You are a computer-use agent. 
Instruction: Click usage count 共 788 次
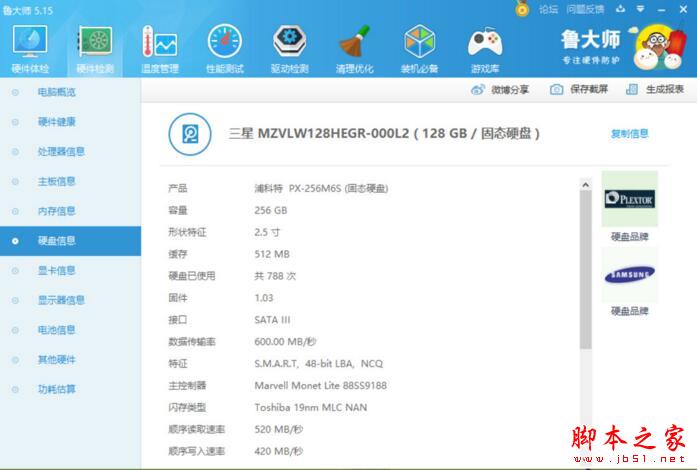(x=275, y=276)
